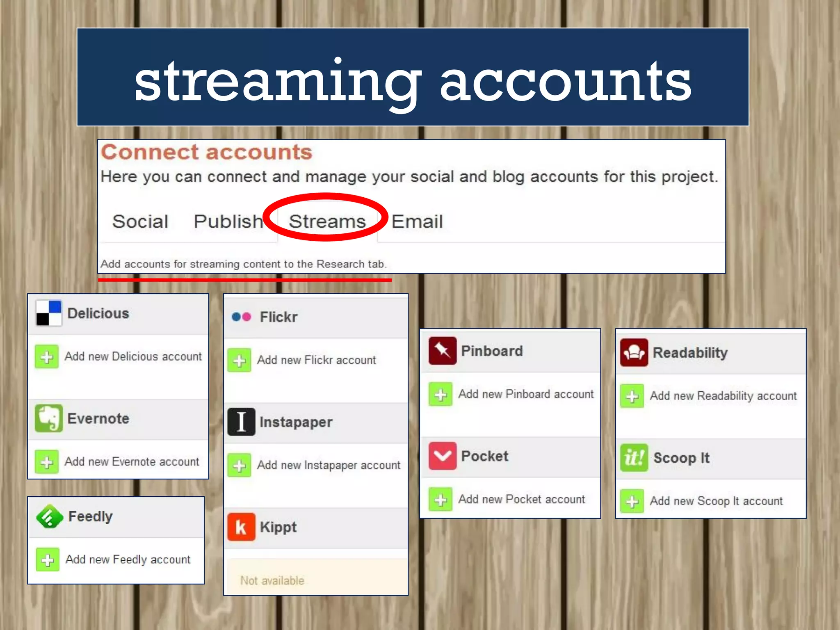Click the Instapaper black I icon

coord(242,422)
